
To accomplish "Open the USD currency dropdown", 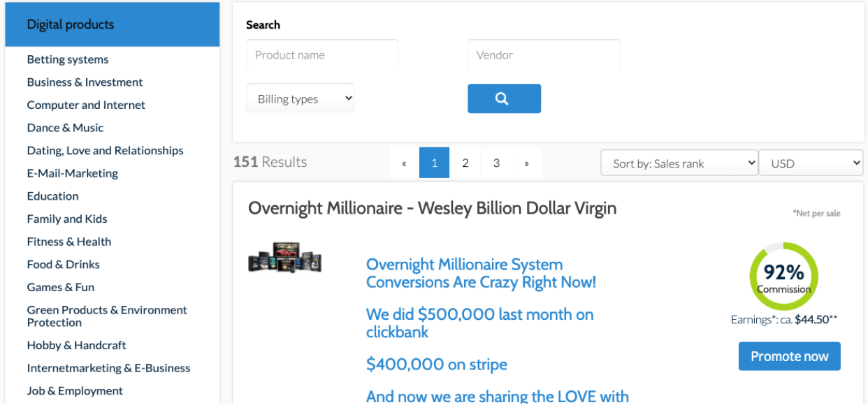I will pos(811,163).
